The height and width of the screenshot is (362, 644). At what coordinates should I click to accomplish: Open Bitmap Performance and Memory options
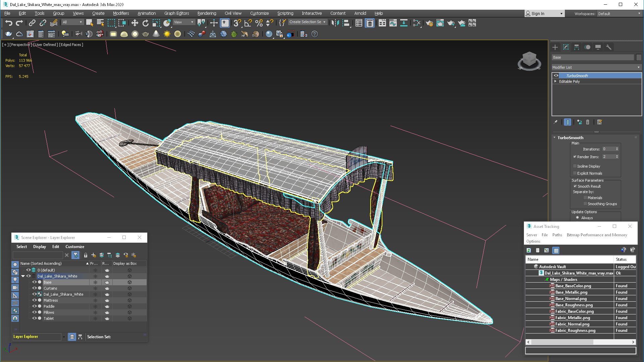tap(597, 235)
